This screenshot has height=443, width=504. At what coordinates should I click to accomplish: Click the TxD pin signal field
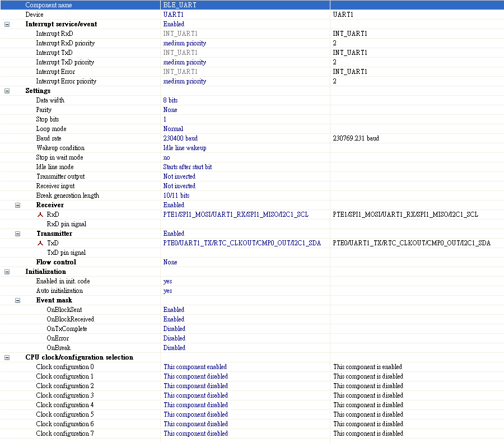(245, 253)
